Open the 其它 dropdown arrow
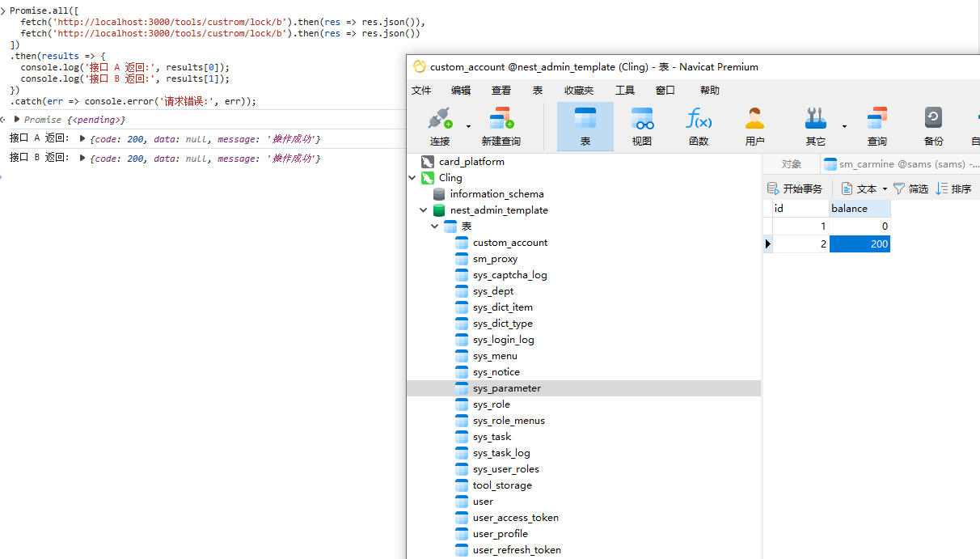Viewport: 980px width, 559px height. pyautogui.click(x=844, y=126)
